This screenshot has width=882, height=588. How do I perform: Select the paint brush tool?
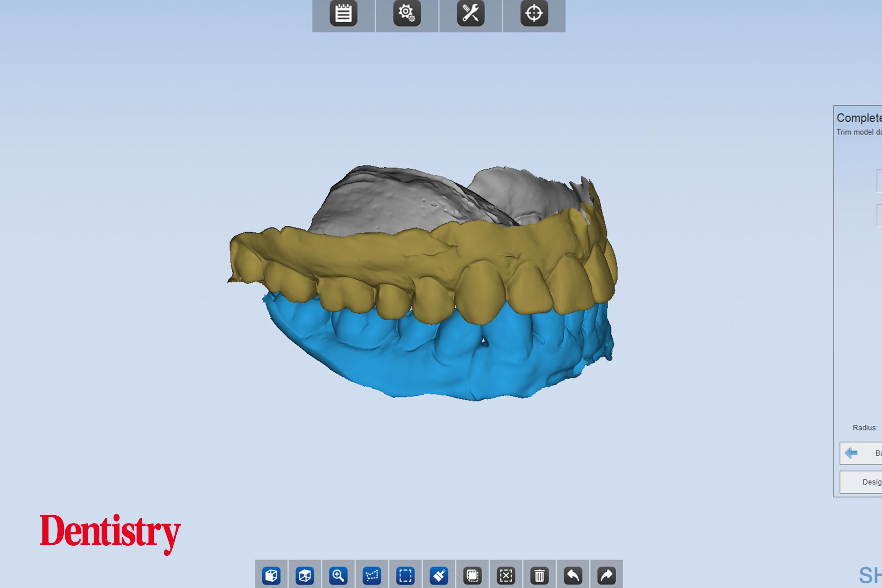[439, 575]
